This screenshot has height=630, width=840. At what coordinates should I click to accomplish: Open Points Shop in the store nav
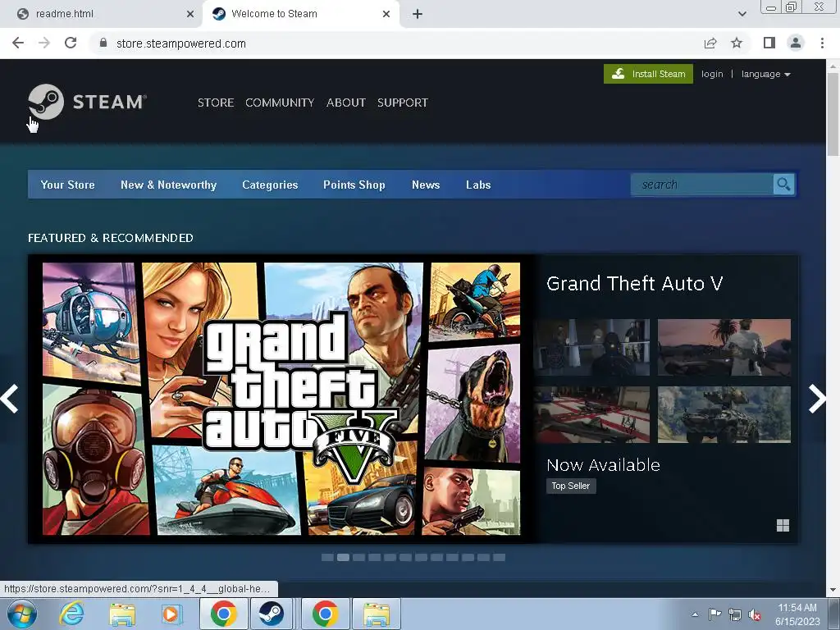pos(354,185)
